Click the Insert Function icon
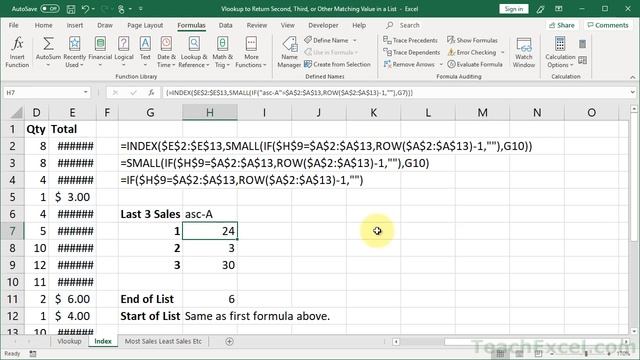 [17, 52]
